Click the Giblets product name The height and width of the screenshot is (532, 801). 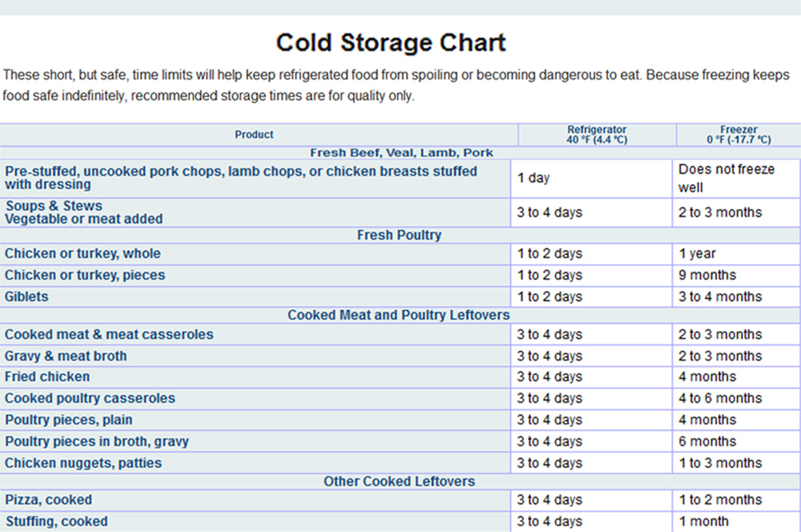pos(26,297)
